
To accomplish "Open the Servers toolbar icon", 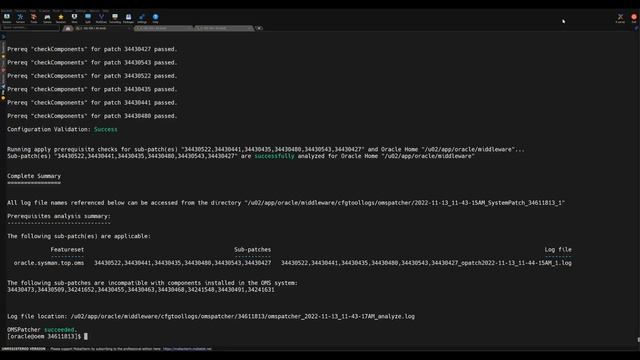I will [20, 18].
